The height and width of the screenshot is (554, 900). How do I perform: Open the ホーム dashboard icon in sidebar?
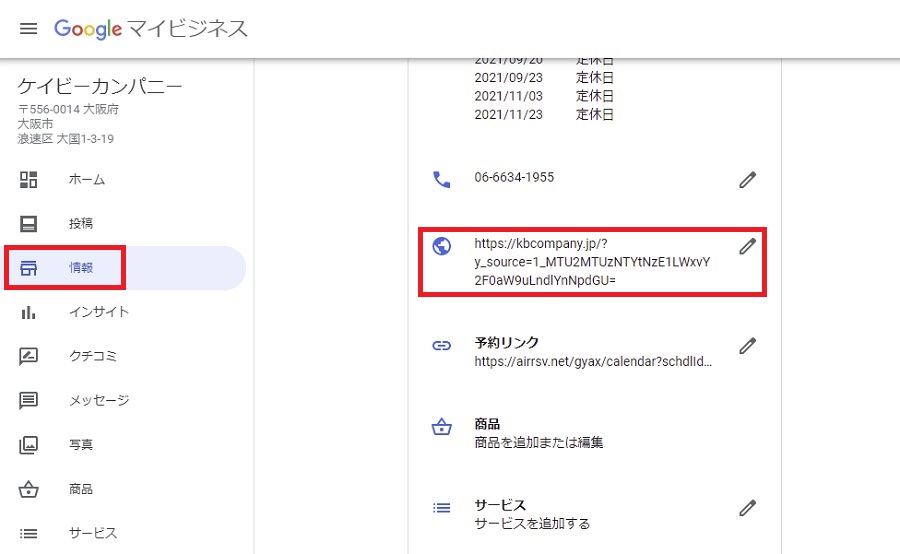coord(28,180)
